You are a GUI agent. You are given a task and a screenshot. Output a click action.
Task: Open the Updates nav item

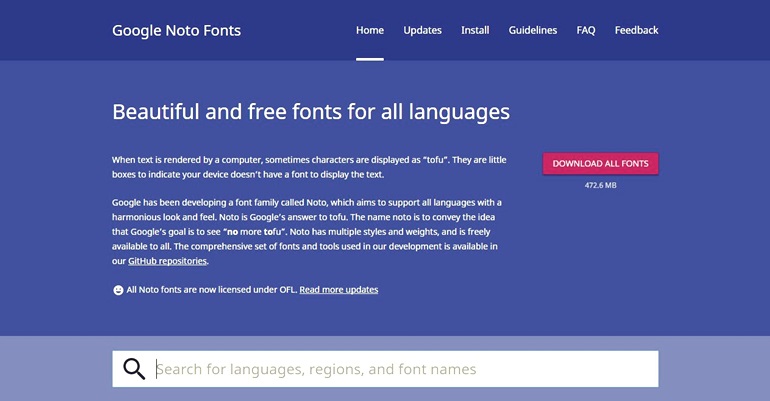point(422,30)
